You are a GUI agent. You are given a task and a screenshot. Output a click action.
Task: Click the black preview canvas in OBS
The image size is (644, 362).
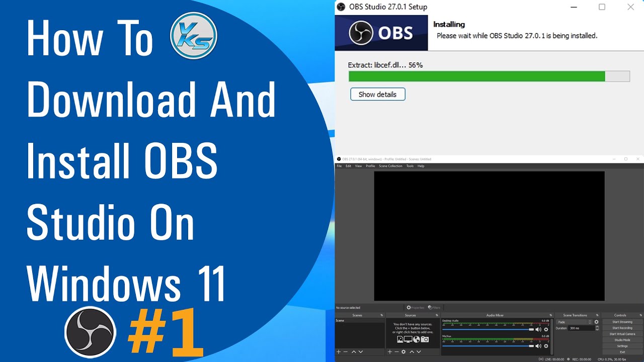click(x=489, y=236)
